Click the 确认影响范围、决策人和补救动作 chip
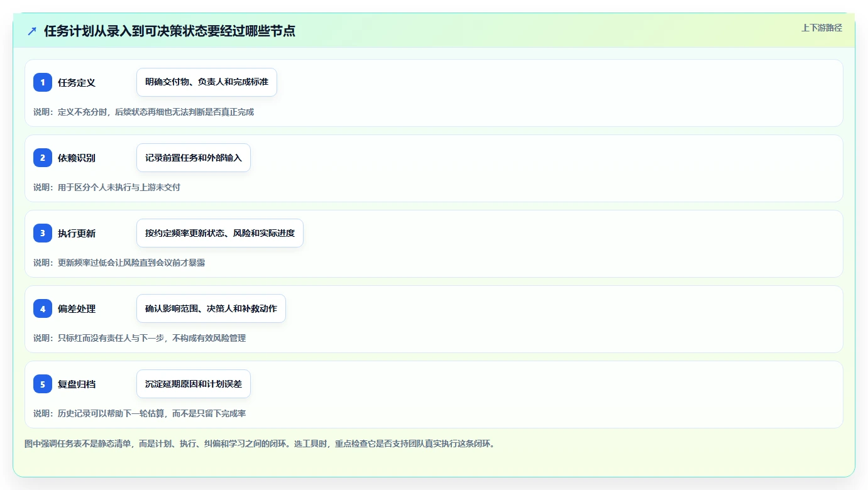This screenshot has height=490, width=868. [211, 308]
